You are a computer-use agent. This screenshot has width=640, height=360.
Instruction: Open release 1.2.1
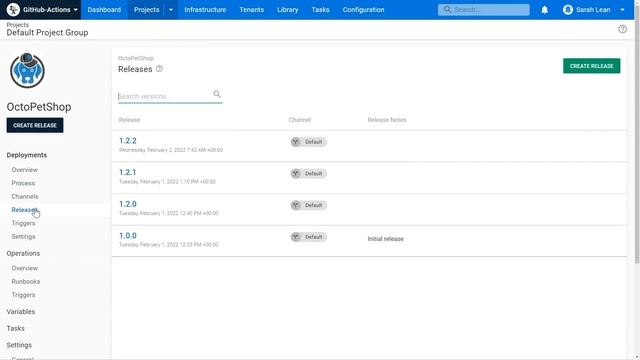coord(127,172)
